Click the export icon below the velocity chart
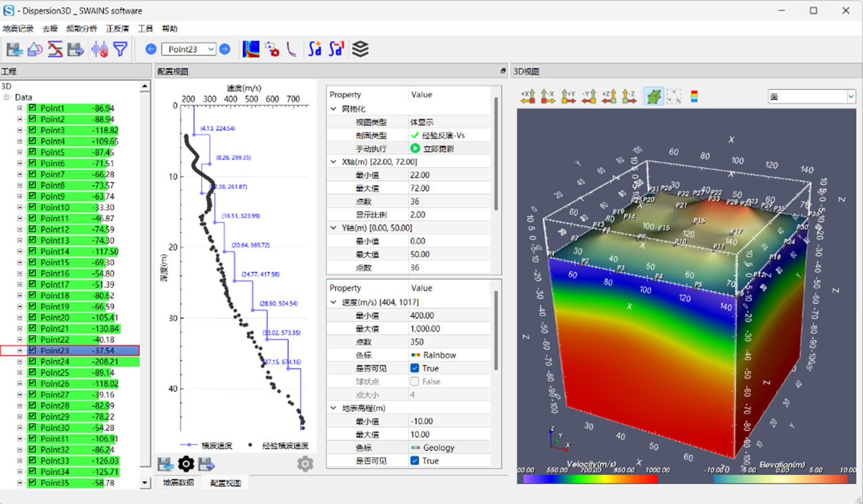This screenshot has height=504, width=863. [207, 464]
